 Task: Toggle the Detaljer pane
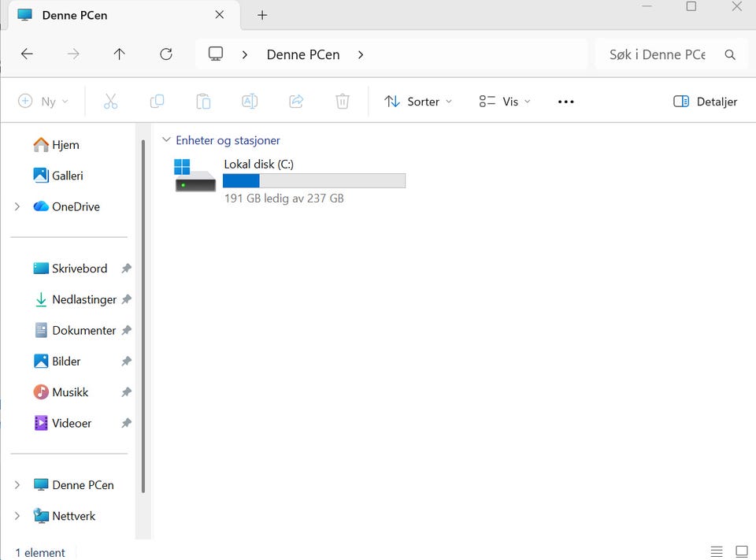705,102
